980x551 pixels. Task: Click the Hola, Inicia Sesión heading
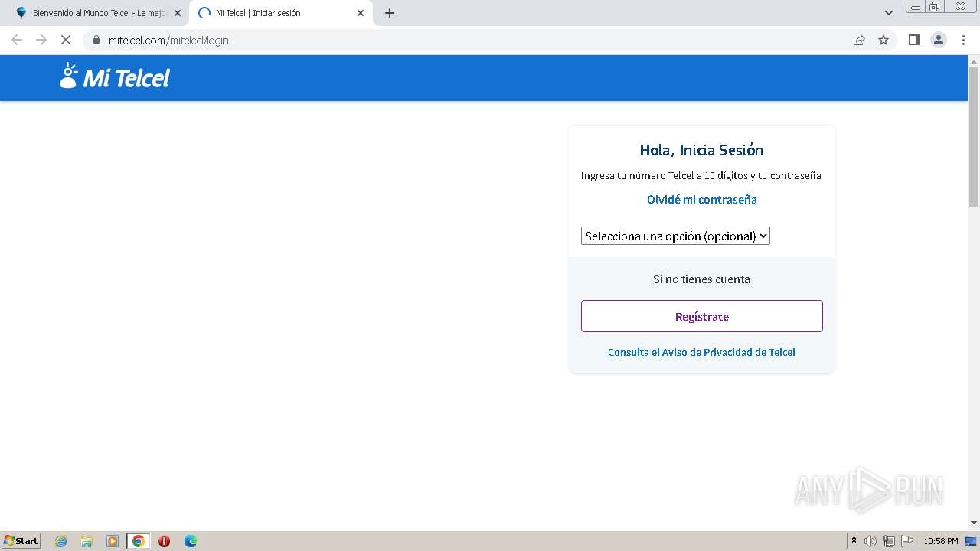click(701, 150)
